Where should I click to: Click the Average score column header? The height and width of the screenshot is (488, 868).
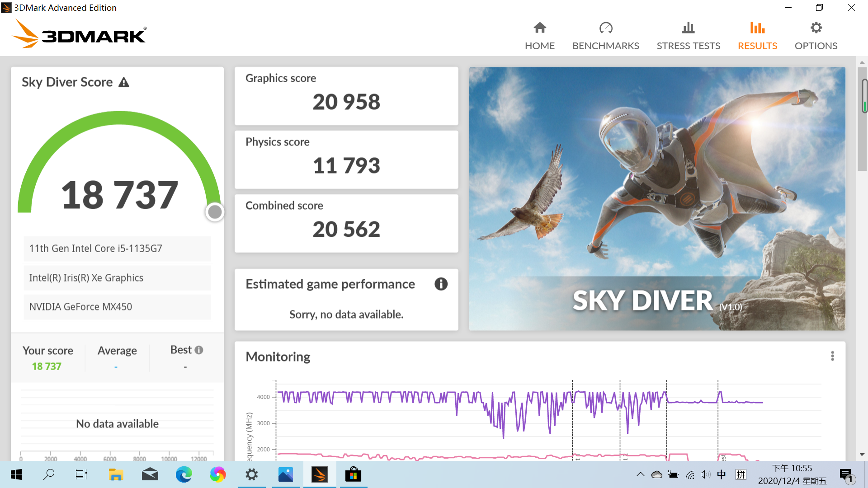pos(117,351)
